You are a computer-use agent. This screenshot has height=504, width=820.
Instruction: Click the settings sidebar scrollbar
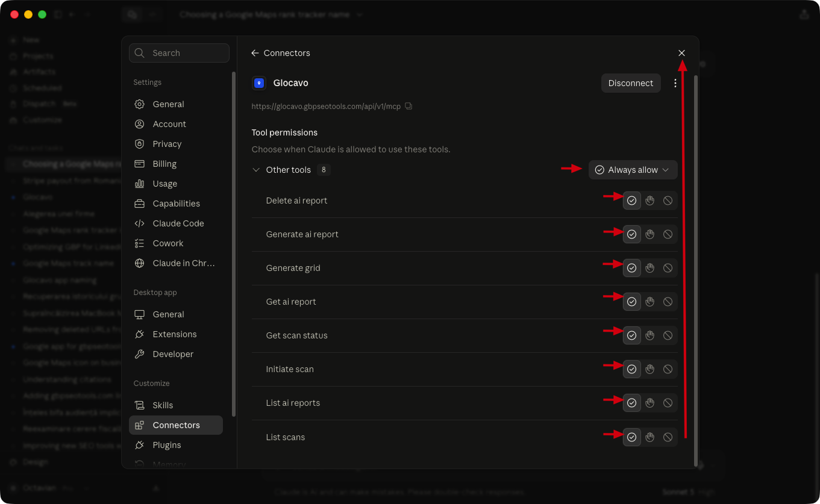coord(234,244)
